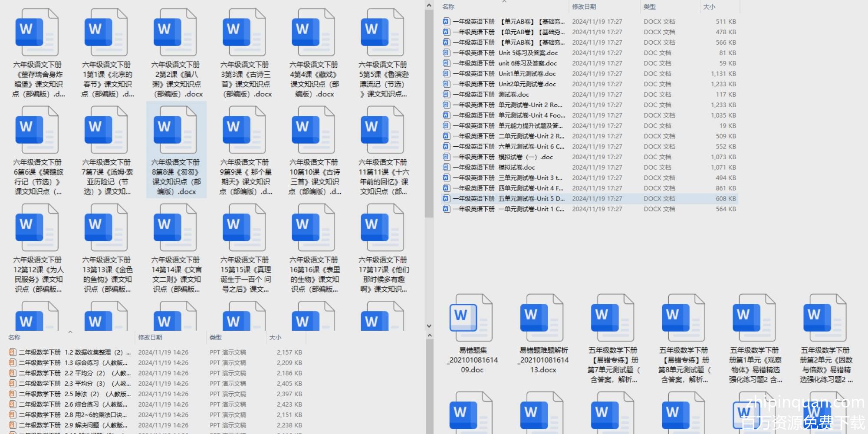Viewport: 868px width, 434px height.
Task: Click 名称 column header in math PPT list
Action: click(14, 338)
